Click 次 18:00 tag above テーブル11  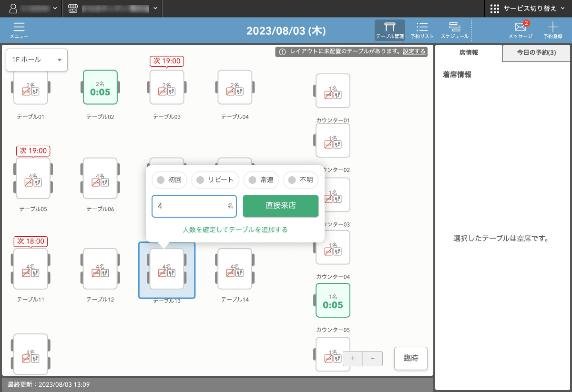(31, 241)
